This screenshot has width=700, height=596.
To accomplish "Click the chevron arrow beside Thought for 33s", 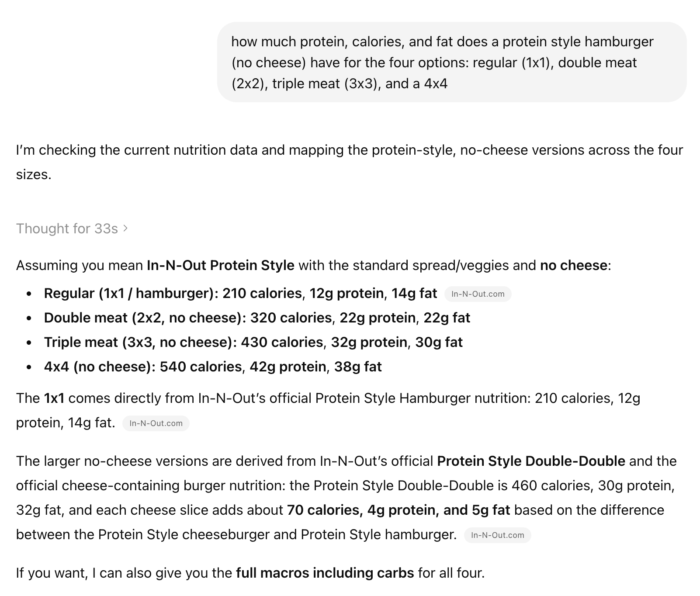I will click(126, 229).
